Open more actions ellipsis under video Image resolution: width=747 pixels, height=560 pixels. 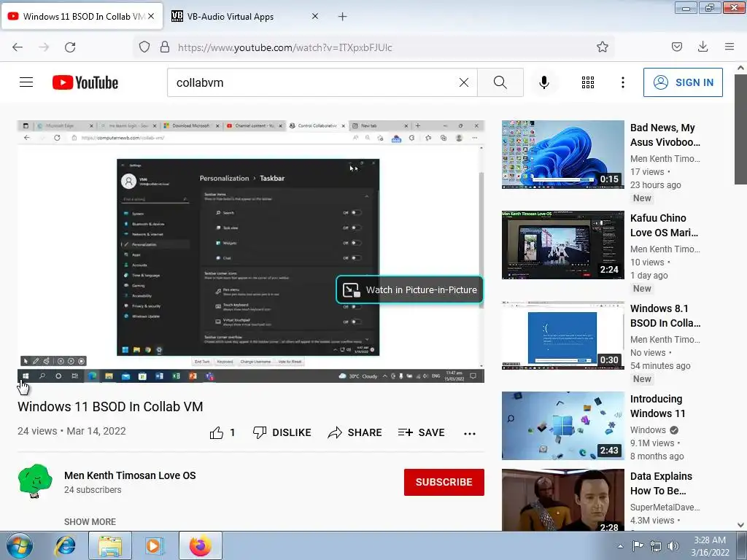click(x=470, y=433)
